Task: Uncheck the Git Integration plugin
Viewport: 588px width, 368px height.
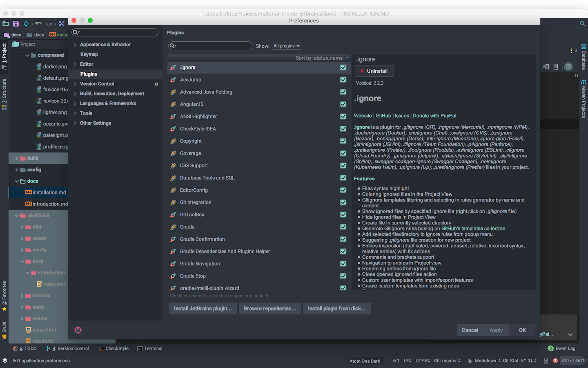Action: click(343, 202)
